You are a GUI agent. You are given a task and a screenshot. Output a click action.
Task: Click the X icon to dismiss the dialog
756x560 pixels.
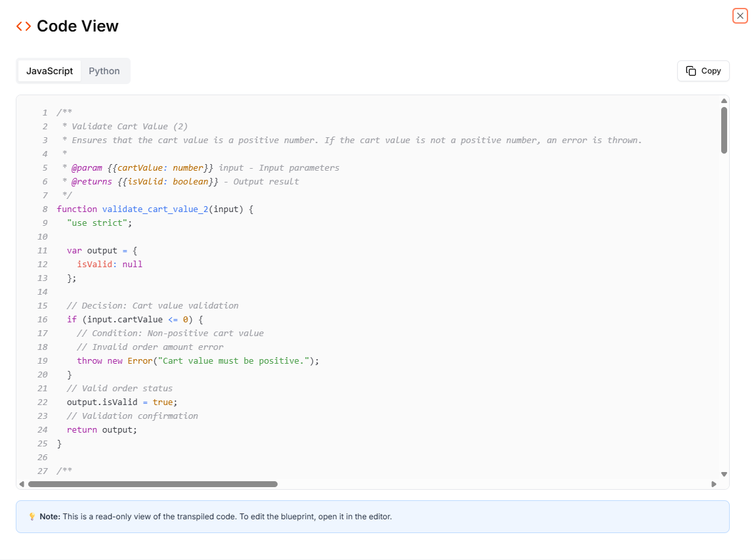(x=740, y=15)
